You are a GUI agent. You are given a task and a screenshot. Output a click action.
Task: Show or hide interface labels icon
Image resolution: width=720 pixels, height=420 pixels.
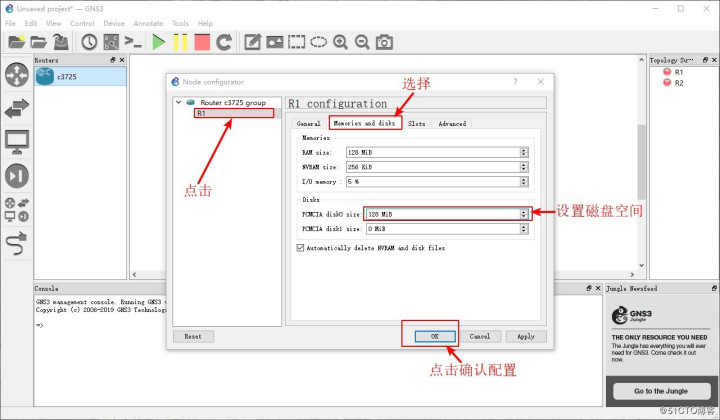click(x=111, y=42)
